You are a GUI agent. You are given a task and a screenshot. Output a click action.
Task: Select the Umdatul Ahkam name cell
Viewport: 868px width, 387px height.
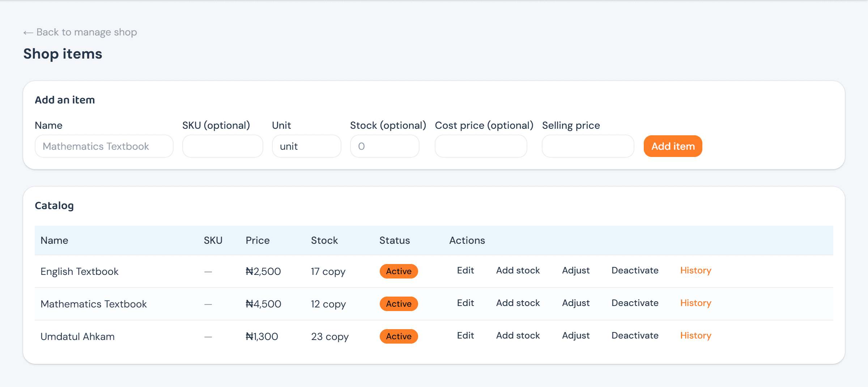click(77, 337)
